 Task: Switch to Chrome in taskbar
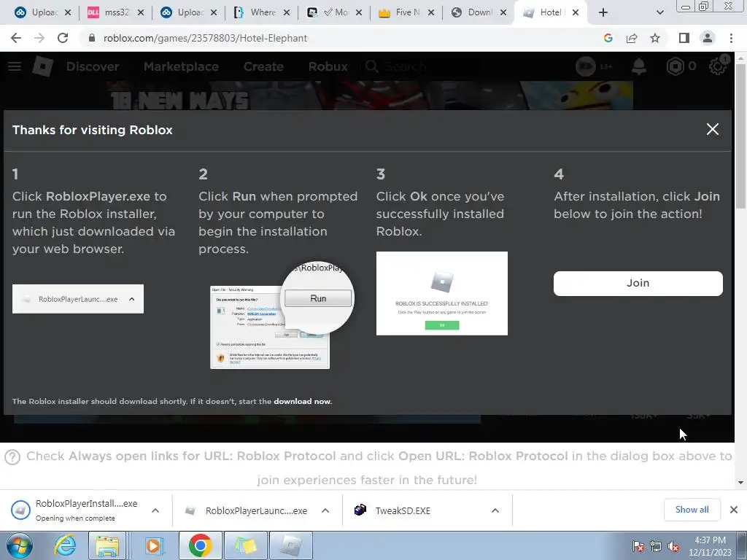pos(200,545)
